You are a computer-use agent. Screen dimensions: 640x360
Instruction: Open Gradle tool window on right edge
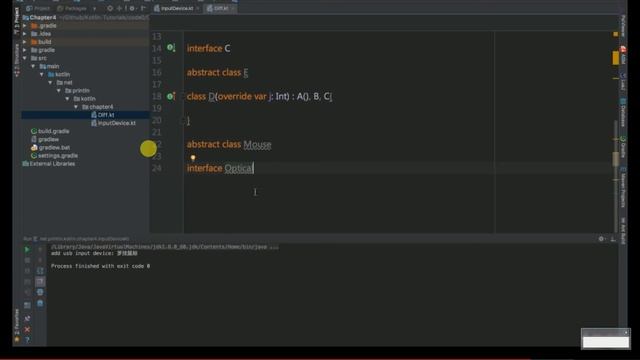pyautogui.click(x=623, y=147)
